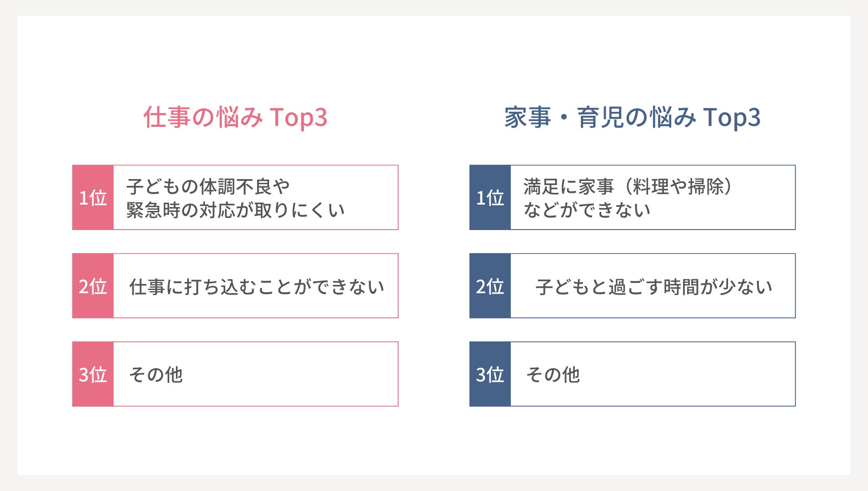868x491 pixels.
Task: Click Top3 in the pink heading
Action: tap(299, 117)
